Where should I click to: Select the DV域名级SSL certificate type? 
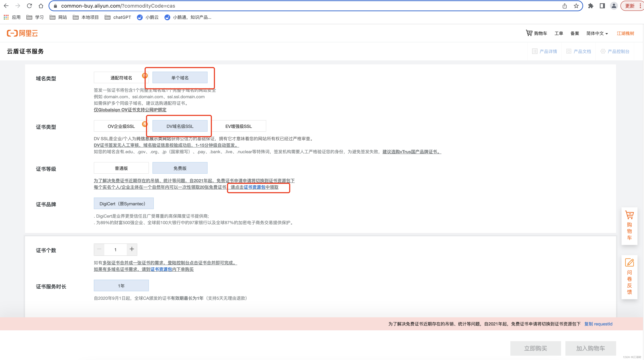tap(180, 126)
